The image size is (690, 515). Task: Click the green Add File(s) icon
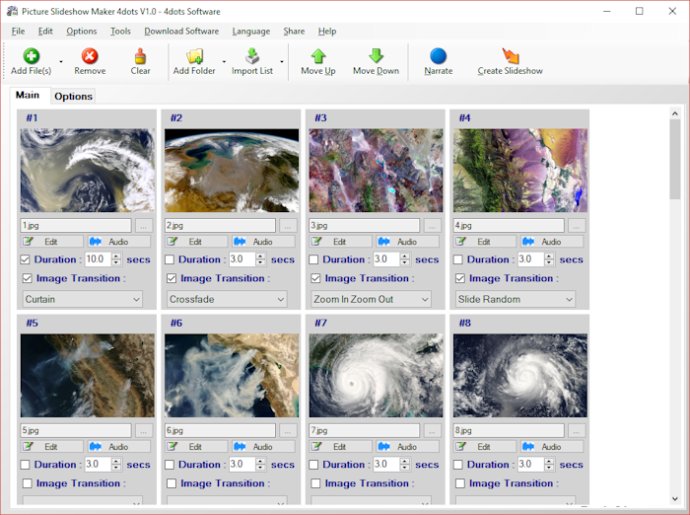pos(31,56)
